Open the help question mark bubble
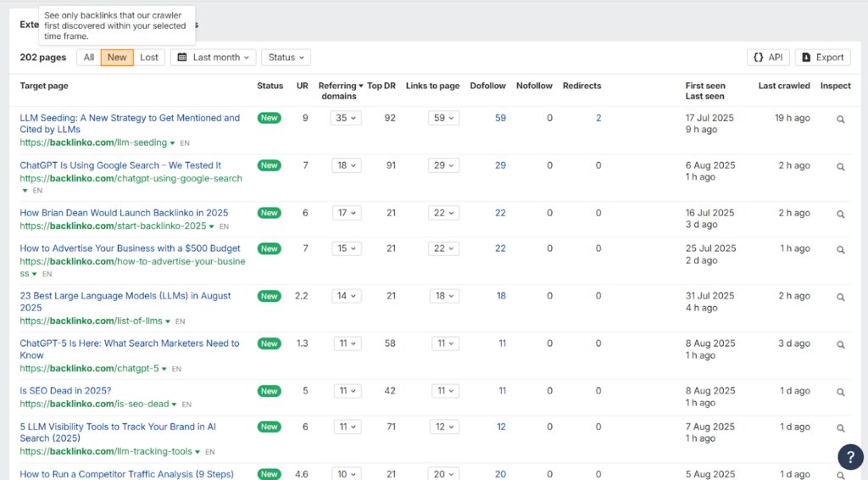Viewport: 868px width, 480px height. click(x=850, y=457)
